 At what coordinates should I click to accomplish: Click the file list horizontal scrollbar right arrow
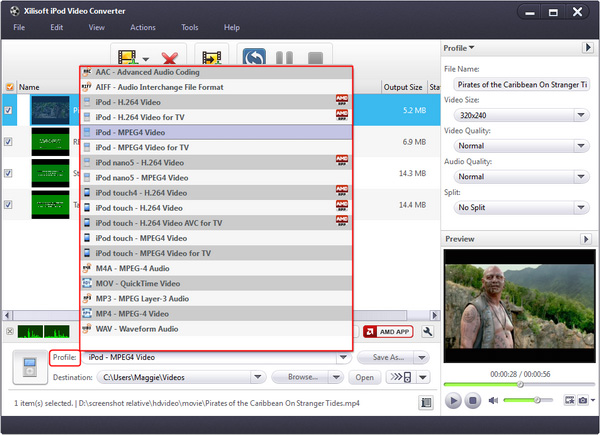click(x=434, y=315)
